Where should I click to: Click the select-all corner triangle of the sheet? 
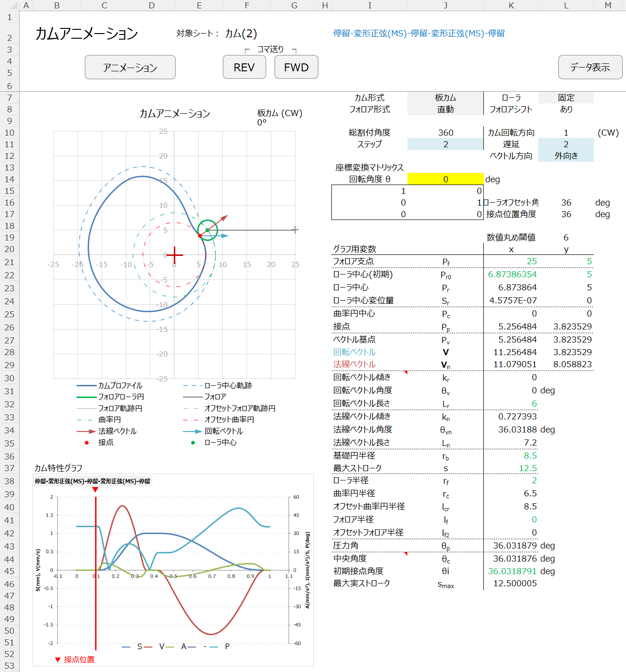coord(9,5)
